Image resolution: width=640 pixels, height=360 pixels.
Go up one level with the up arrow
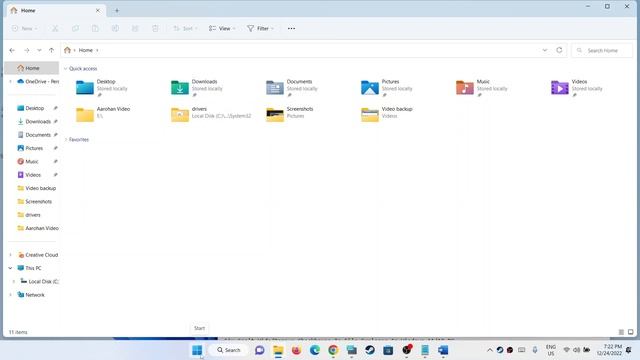(x=51, y=50)
